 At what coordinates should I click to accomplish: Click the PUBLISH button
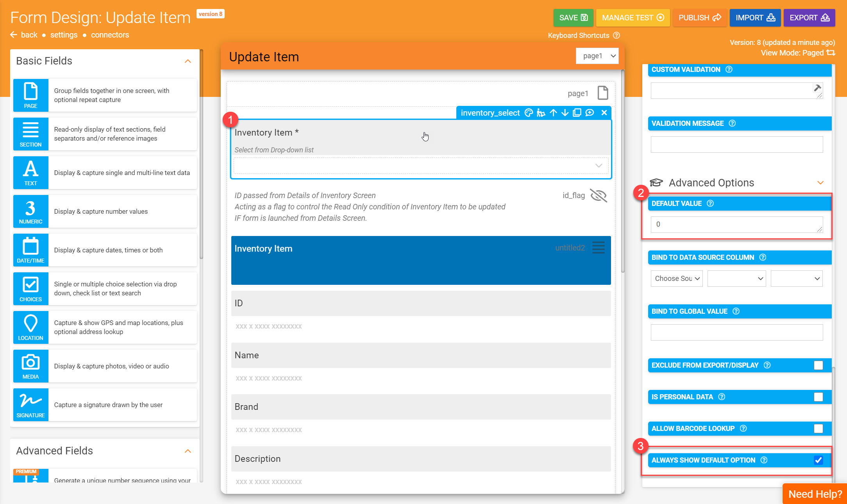[x=699, y=18]
